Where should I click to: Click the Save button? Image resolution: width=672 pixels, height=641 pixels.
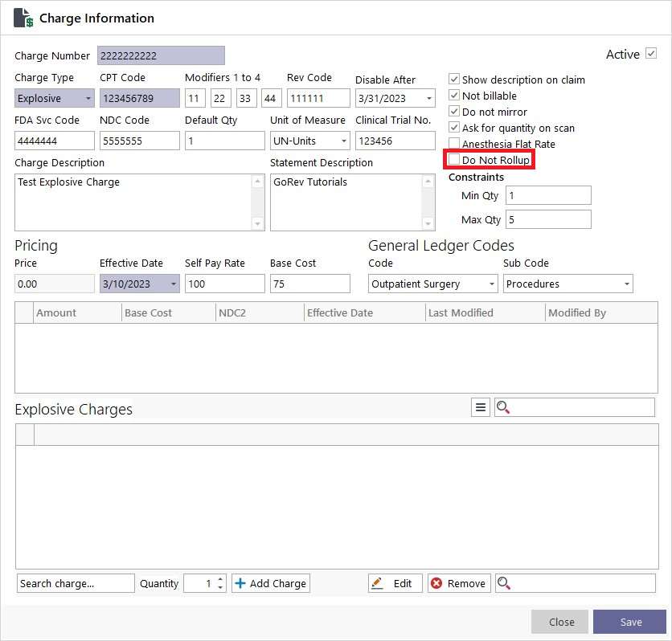[x=629, y=622]
